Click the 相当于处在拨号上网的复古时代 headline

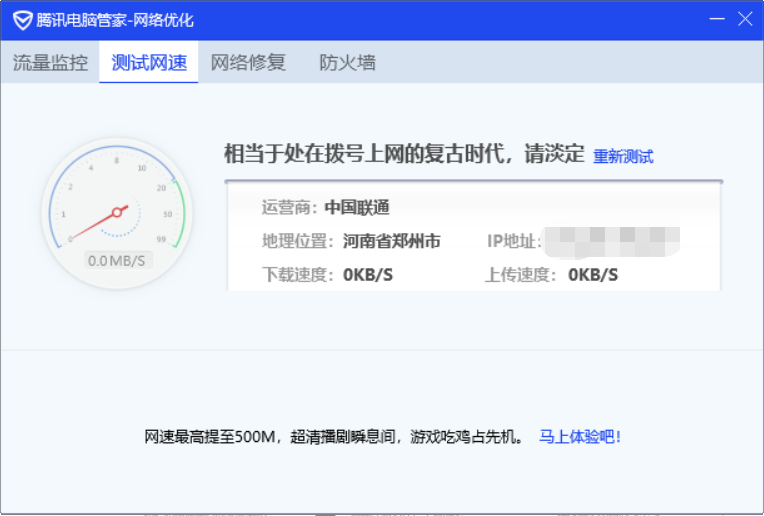(x=404, y=154)
